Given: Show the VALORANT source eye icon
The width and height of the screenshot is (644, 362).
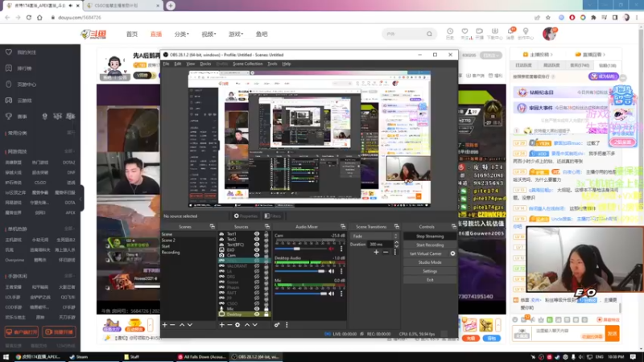Looking at the screenshot, I should tap(257, 266).
